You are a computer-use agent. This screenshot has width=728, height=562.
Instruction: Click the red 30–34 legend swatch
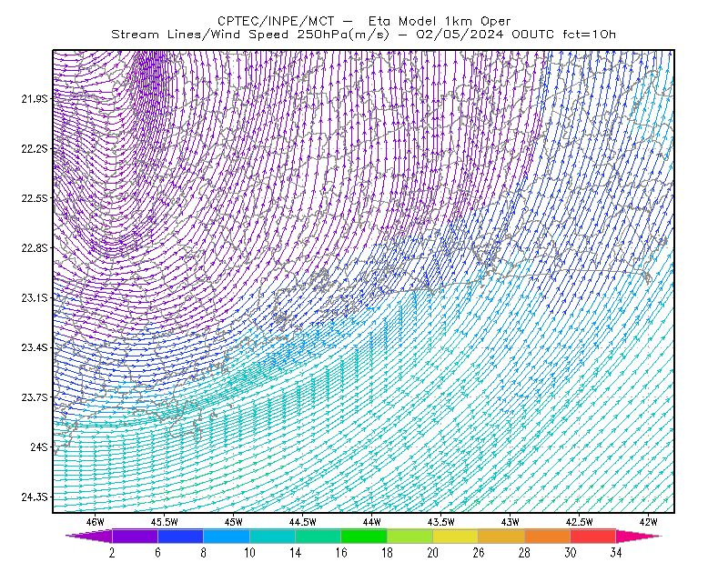tap(593, 536)
